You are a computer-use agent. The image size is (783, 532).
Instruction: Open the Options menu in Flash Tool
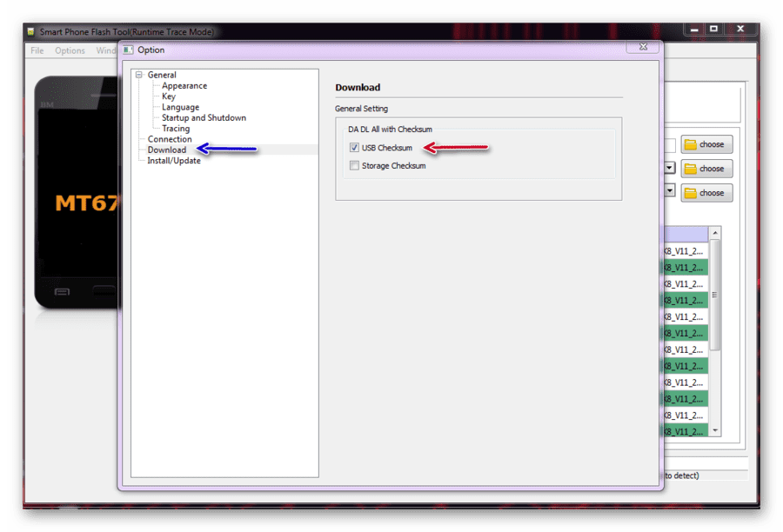click(70, 50)
